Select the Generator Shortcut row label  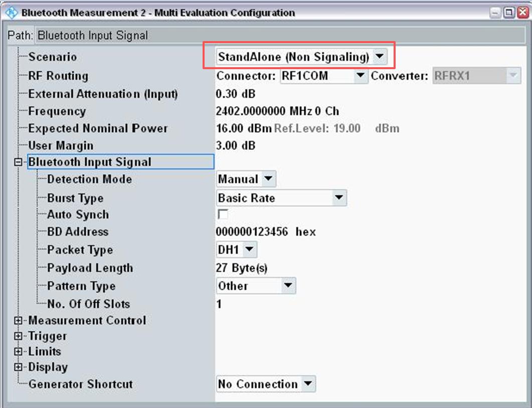tap(80, 384)
